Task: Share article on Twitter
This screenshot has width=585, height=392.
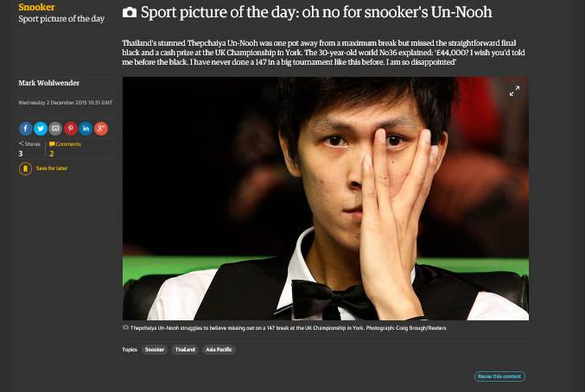Action: (41, 129)
